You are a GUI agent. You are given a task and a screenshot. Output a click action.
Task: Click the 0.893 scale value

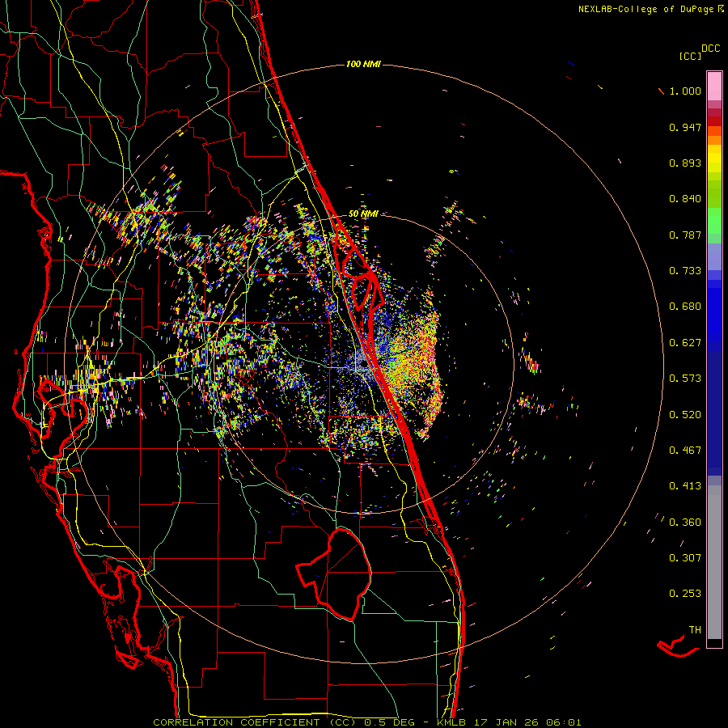[x=685, y=163]
